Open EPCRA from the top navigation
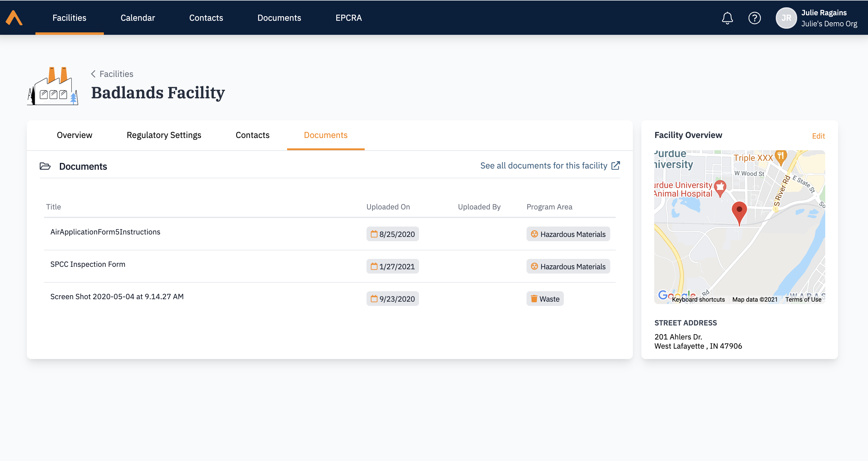Screen dimensions: 868x461 (x=349, y=18)
